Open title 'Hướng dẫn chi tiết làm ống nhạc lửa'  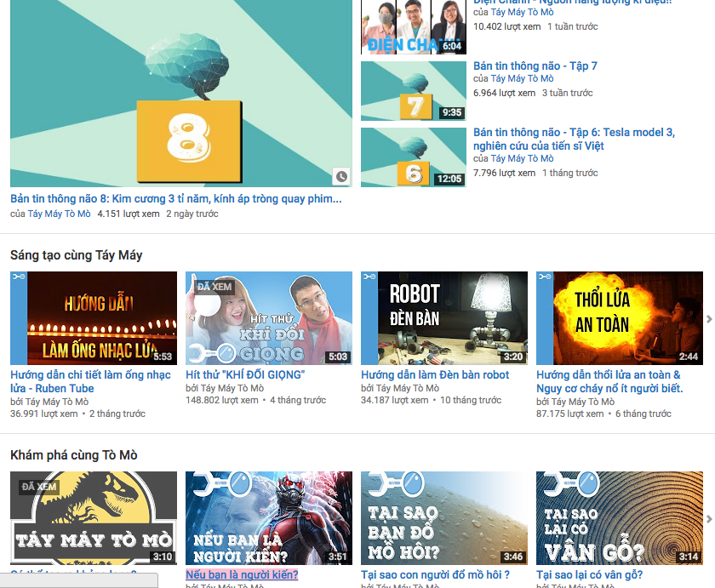90,381
